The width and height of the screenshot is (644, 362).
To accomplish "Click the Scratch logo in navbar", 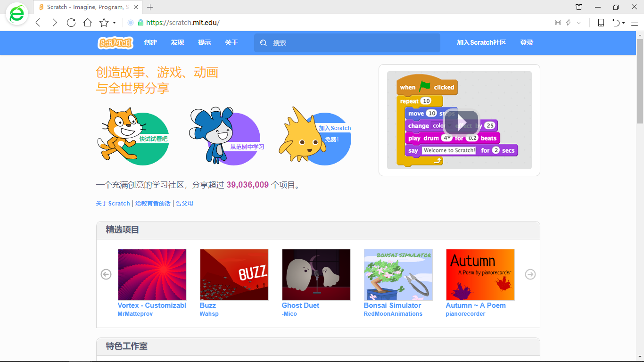I will pyautogui.click(x=116, y=43).
